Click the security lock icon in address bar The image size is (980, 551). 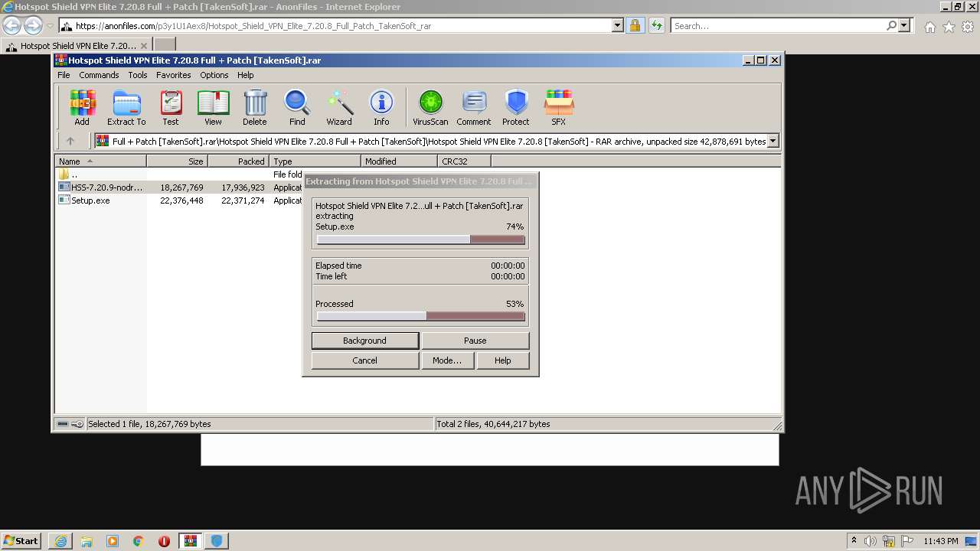tap(635, 26)
